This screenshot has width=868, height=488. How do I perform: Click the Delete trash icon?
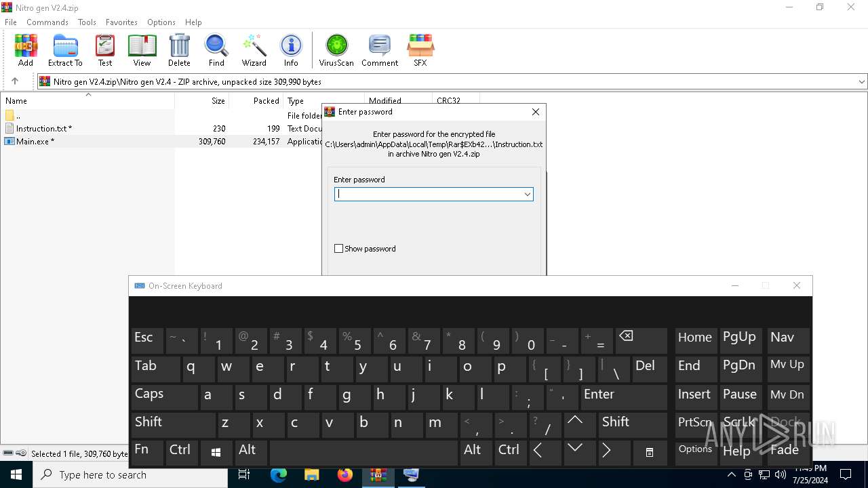pyautogui.click(x=179, y=50)
